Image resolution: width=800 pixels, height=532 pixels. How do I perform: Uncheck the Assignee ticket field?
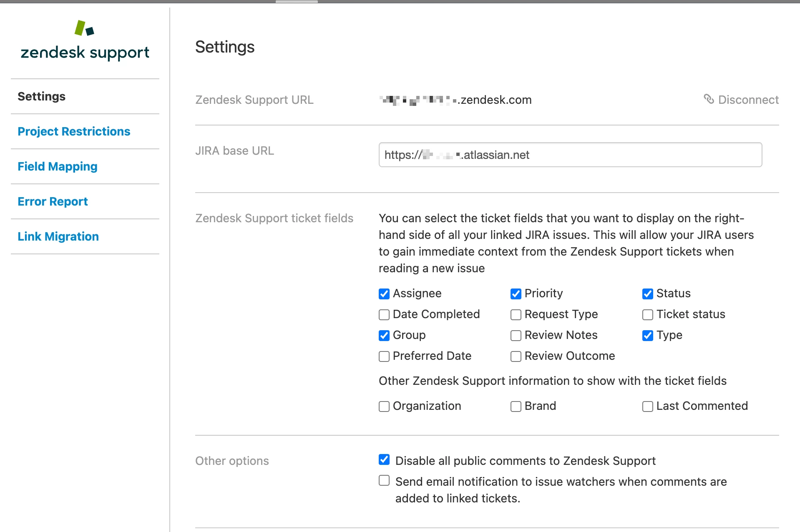coord(384,294)
